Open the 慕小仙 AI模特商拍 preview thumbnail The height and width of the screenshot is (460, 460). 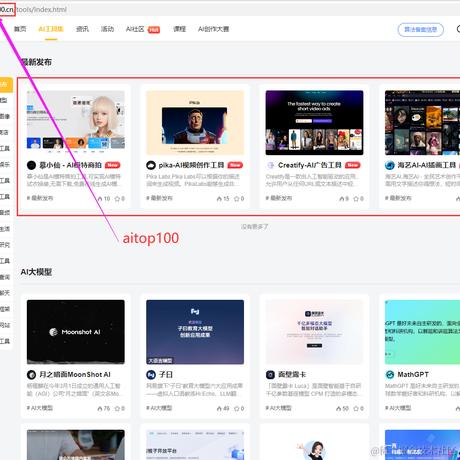[76, 122]
